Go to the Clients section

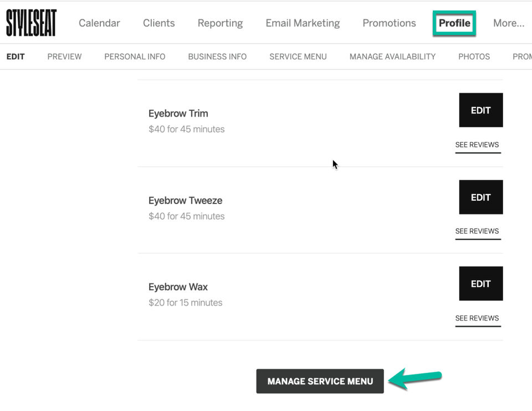tap(158, 23)
